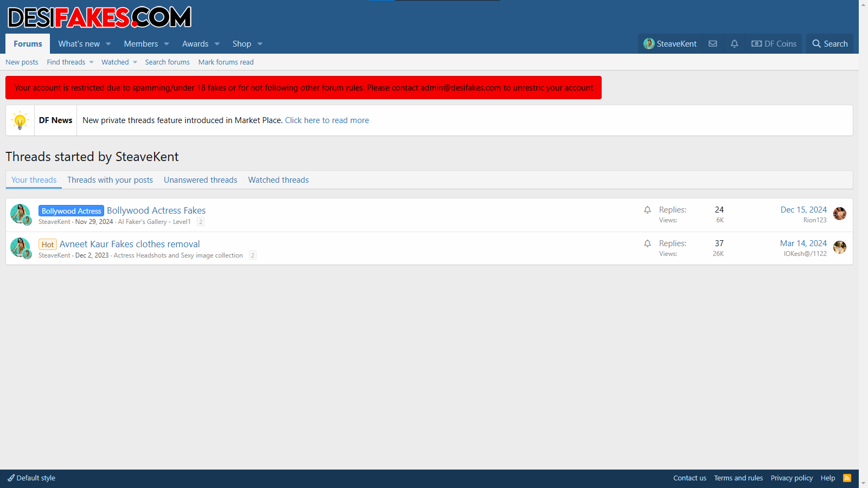868x488 pixels.
Task: Click the RSS feed icon in footer
Action: (x=847, y=478)
